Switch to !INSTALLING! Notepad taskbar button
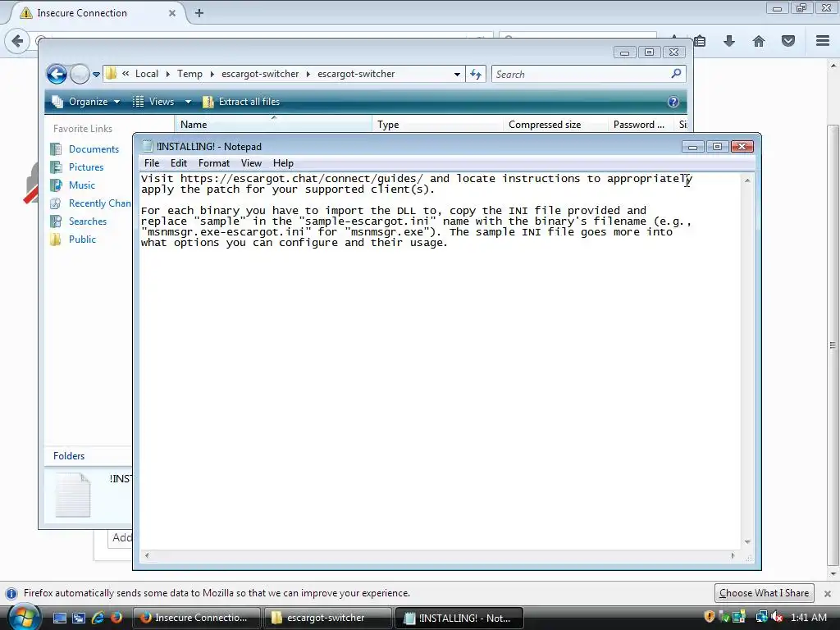The image size is (840, 630). 459,618
